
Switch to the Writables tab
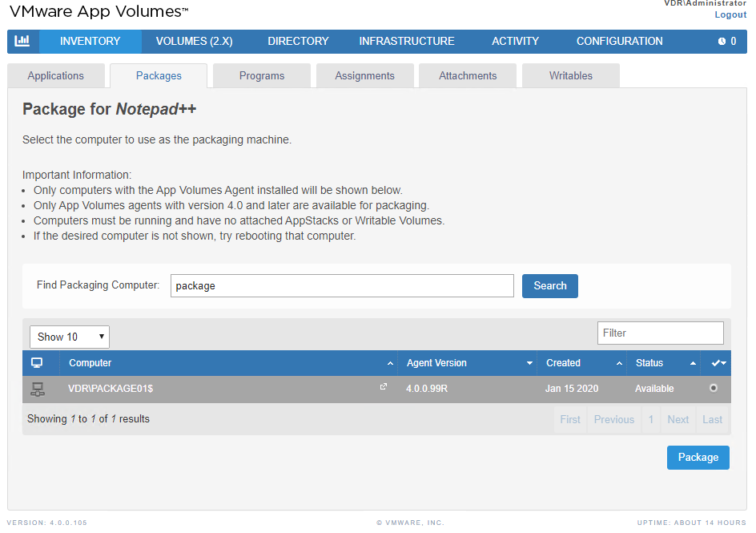[571, 75]
